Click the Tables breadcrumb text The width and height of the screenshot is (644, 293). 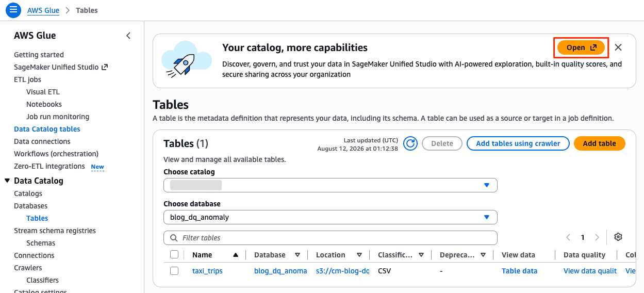coord(87,10)
